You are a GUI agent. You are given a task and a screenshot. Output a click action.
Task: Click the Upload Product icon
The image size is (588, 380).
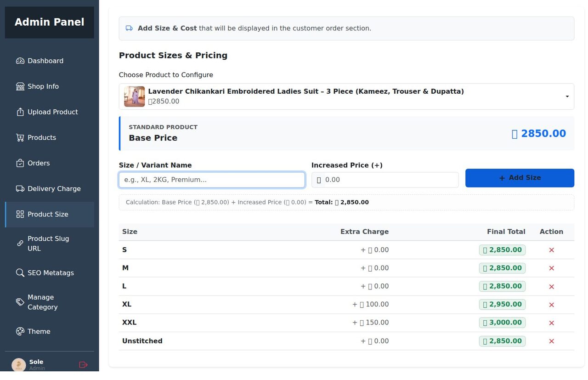coord(20,112)
